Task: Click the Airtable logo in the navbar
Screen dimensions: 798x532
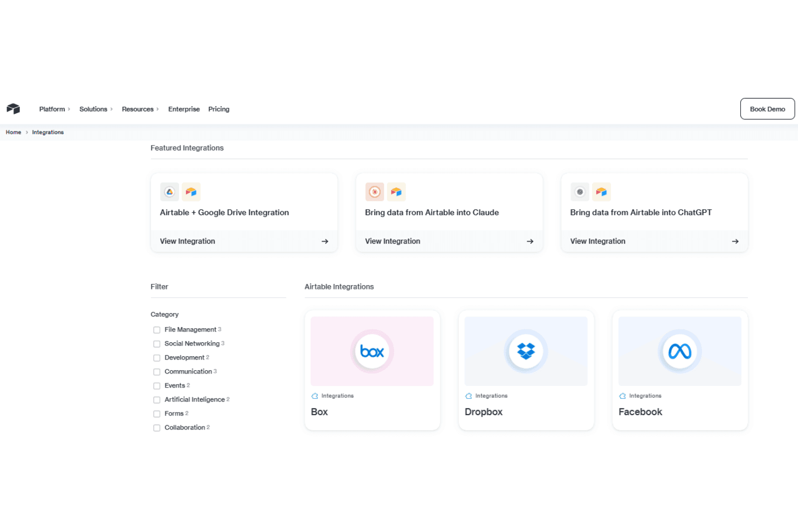Action: point(13,109)
